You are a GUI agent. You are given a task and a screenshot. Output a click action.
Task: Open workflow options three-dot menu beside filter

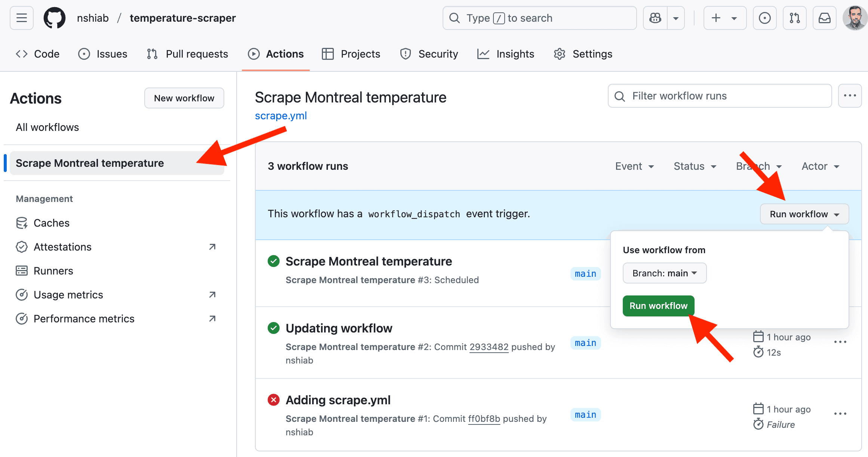[850, 96]
